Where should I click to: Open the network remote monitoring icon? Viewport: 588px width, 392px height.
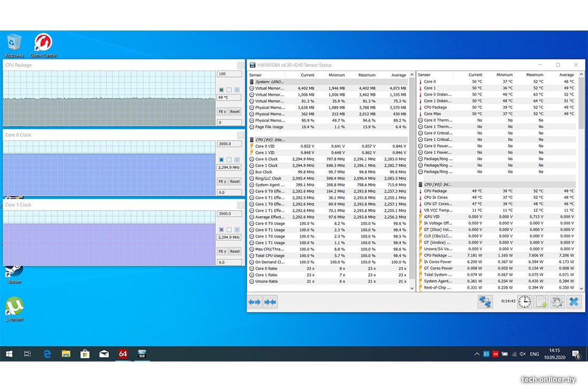(x=485, y=302)
